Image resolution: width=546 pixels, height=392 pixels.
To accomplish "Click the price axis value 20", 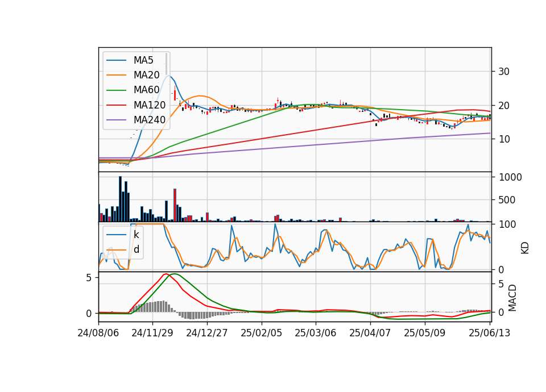I will (504, 106).
